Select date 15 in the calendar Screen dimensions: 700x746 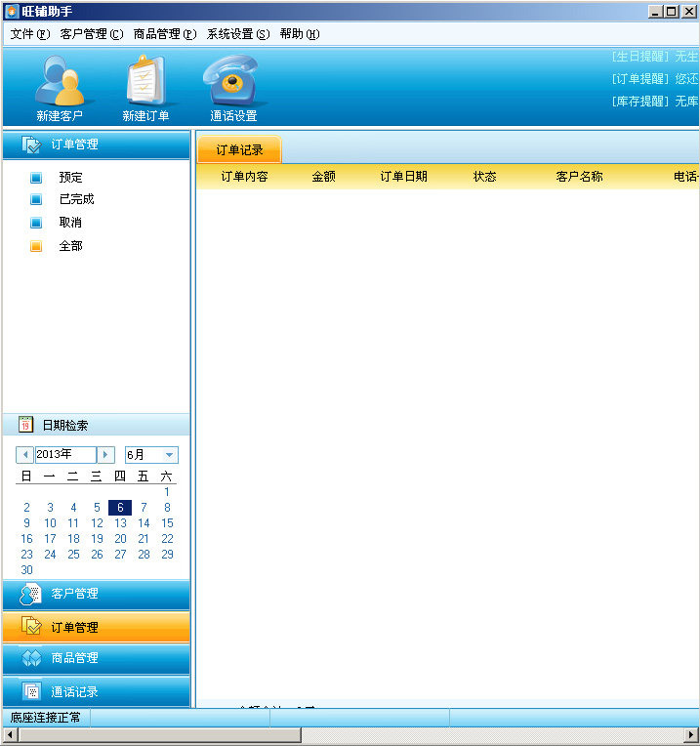click(x=167, y=523)
